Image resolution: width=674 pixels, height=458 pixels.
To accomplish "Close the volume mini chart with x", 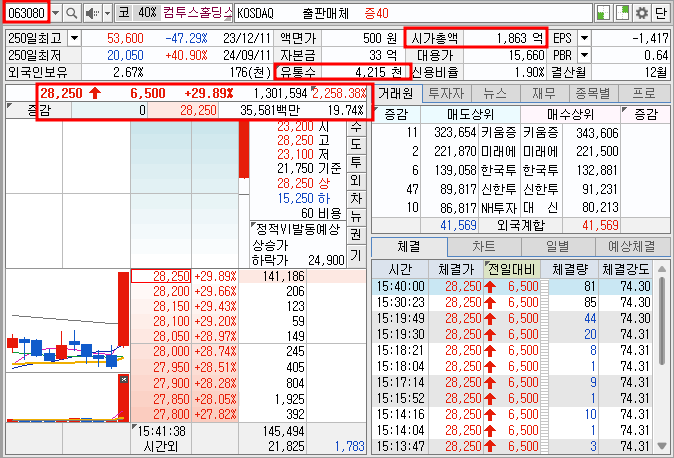I will 124,379.
